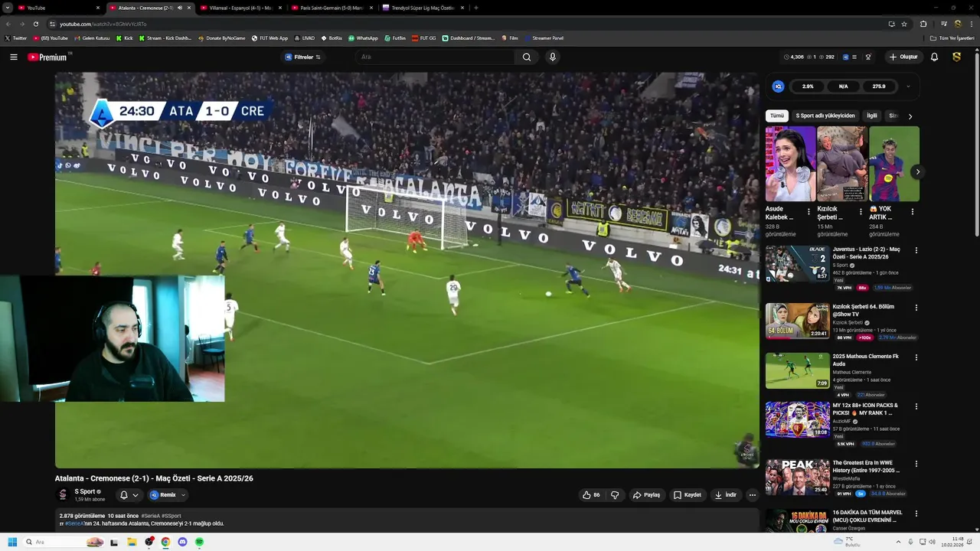
Task: Click the video player frame
Action: point(407,270)
